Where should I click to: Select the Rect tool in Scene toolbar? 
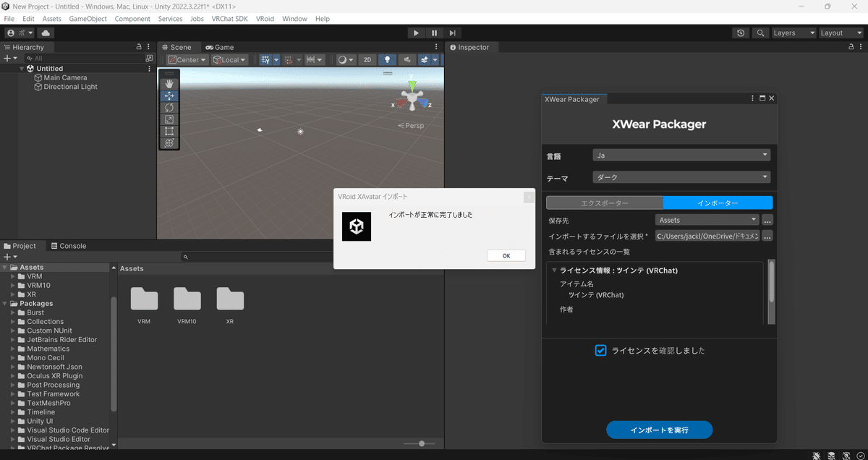169,132
